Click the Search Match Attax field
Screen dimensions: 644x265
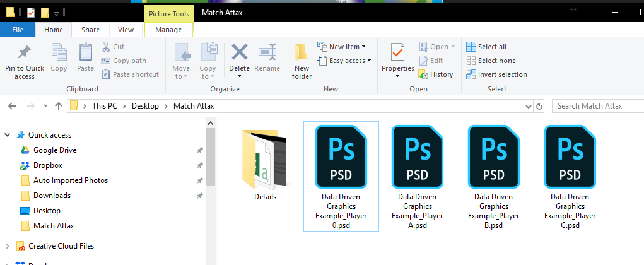[x=596, y=106]
